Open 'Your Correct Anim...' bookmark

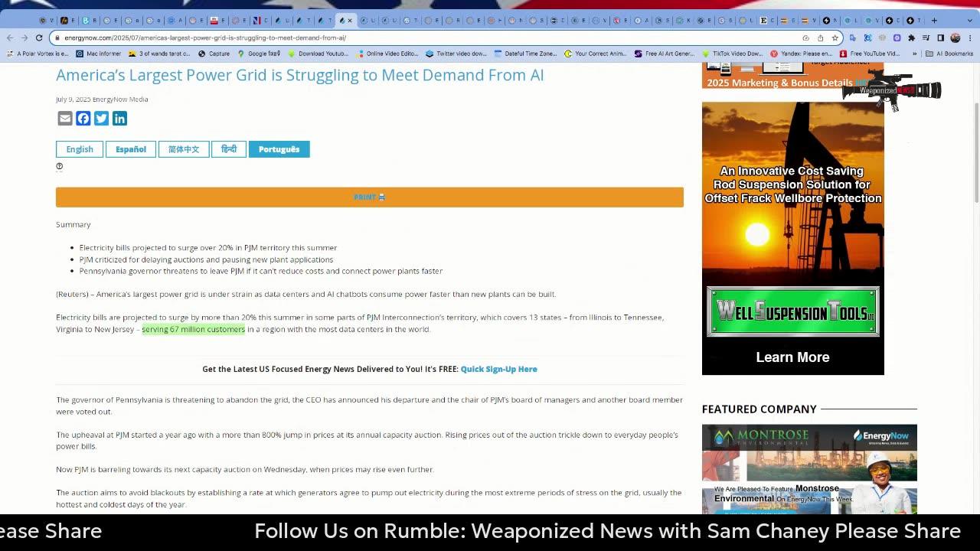tap(596, 54)
